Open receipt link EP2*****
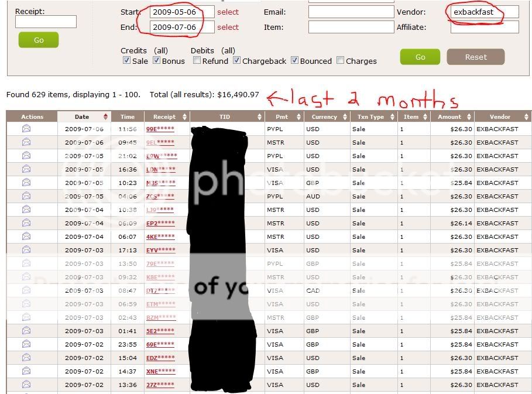The image size is (532, 394). point(160,223)
